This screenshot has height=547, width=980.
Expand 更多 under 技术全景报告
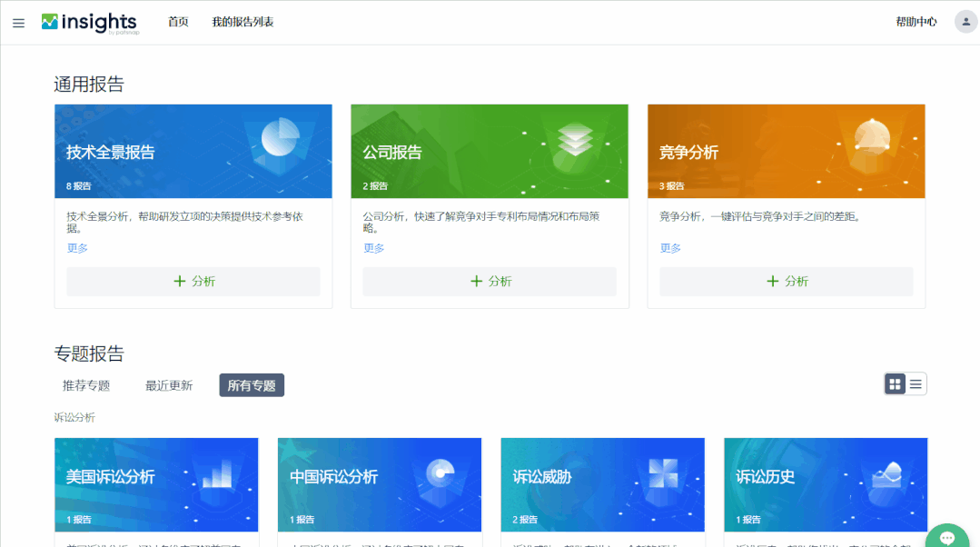pyautogui.click(x=76, y=247)
